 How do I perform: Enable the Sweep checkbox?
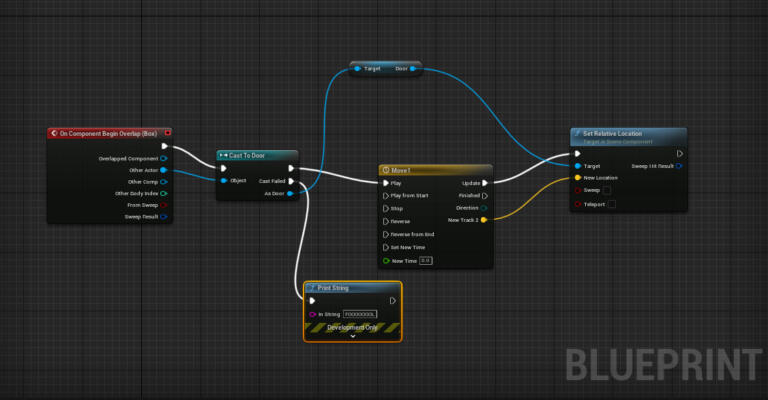pos(607,189)
